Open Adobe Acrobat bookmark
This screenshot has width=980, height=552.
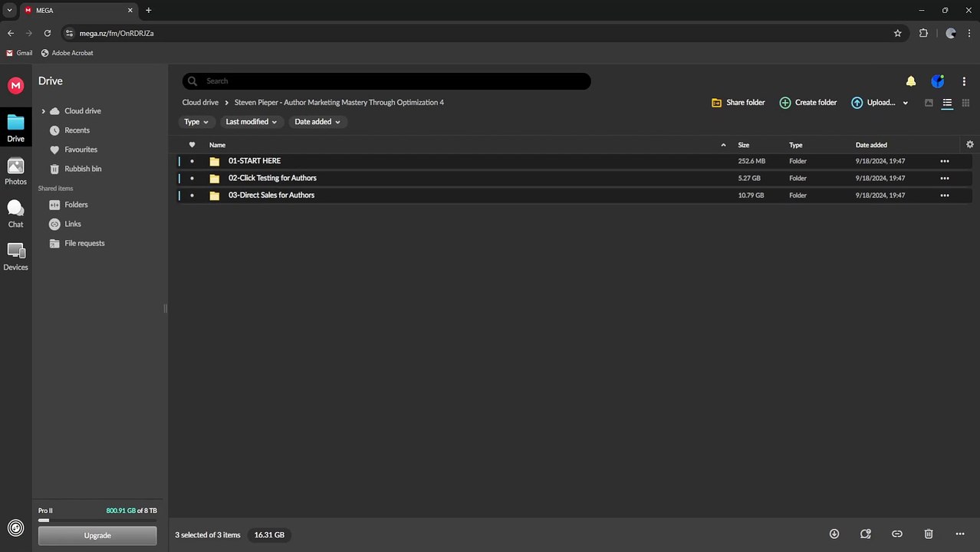point(67,53)
